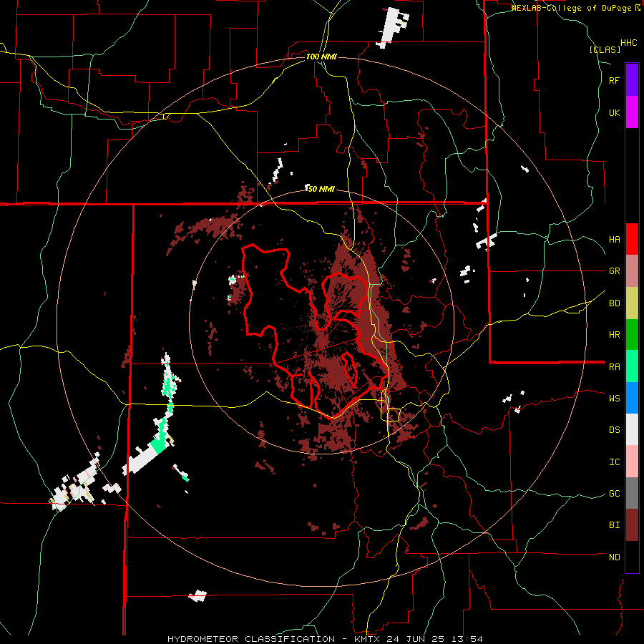Screen dimensions: 644x644
Task: Click the HR legend label
Action: click(614, 335)
